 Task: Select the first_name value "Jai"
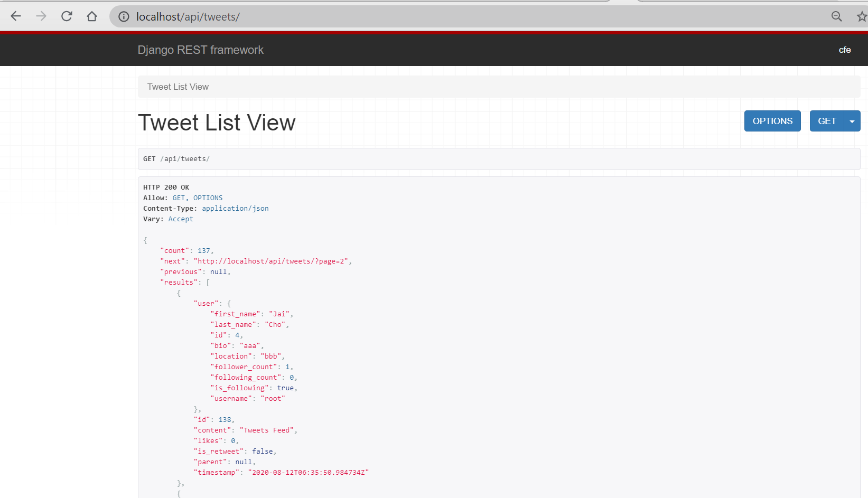pyautogui.click(x=279, y=314)
